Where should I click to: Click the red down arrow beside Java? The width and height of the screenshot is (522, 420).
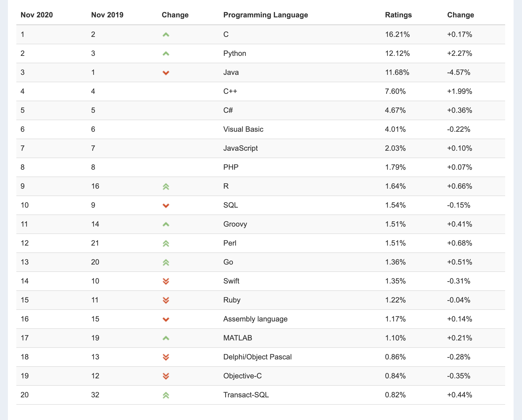pyautogui.click(x=166, y=73)
